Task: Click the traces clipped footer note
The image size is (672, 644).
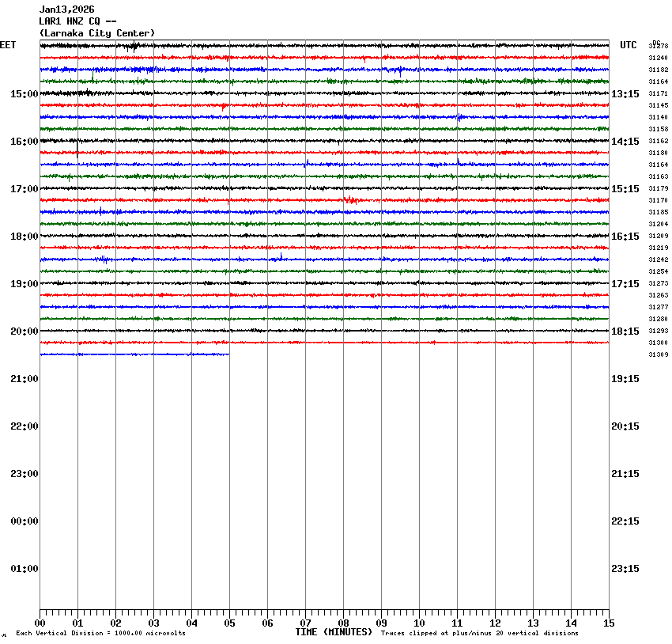Action: pos(479,633)
